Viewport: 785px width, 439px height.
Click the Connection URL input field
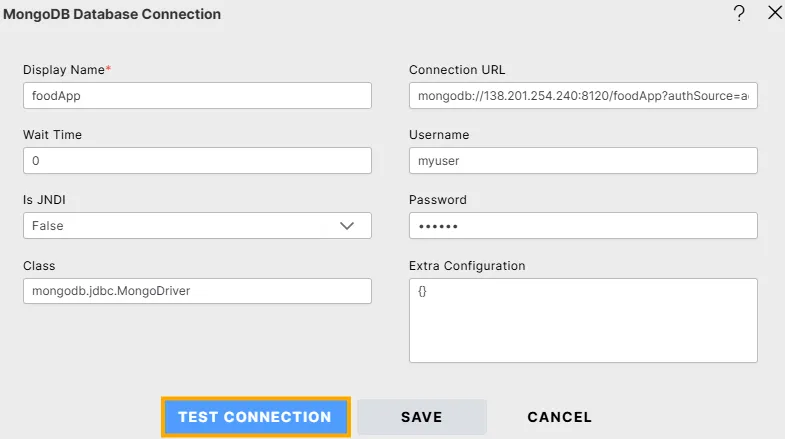click(x=583, y=95)
